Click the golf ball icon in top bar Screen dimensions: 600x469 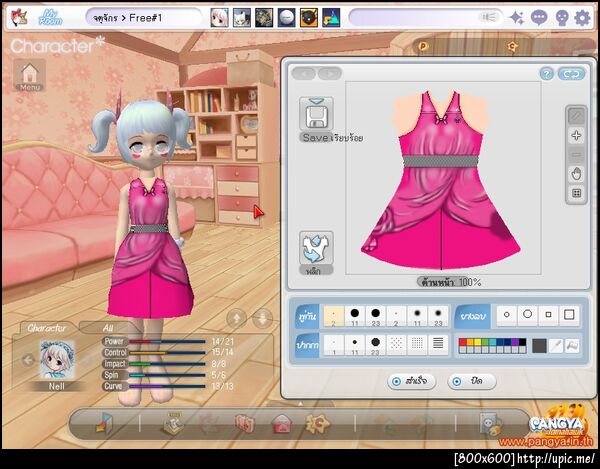pos(286,18)
